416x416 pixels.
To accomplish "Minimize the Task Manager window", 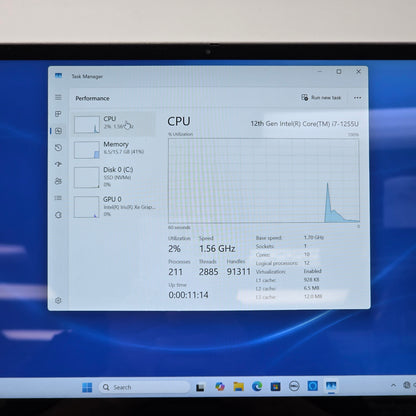I will pos(320,71).
